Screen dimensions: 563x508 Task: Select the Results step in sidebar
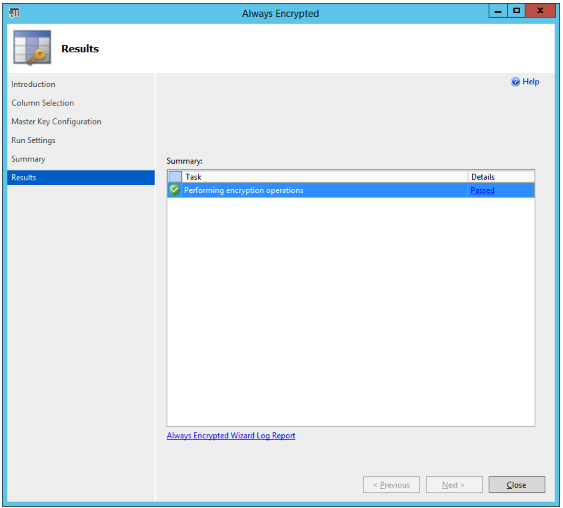81,177
